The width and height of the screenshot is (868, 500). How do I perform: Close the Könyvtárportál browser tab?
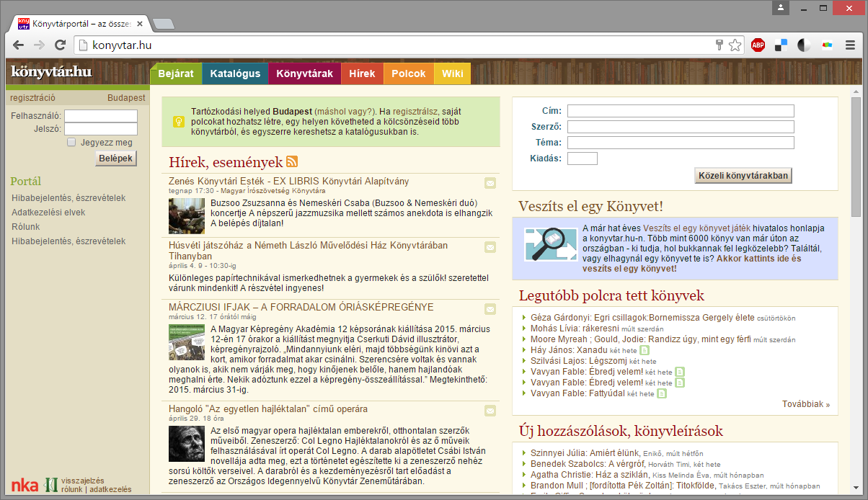140,24
